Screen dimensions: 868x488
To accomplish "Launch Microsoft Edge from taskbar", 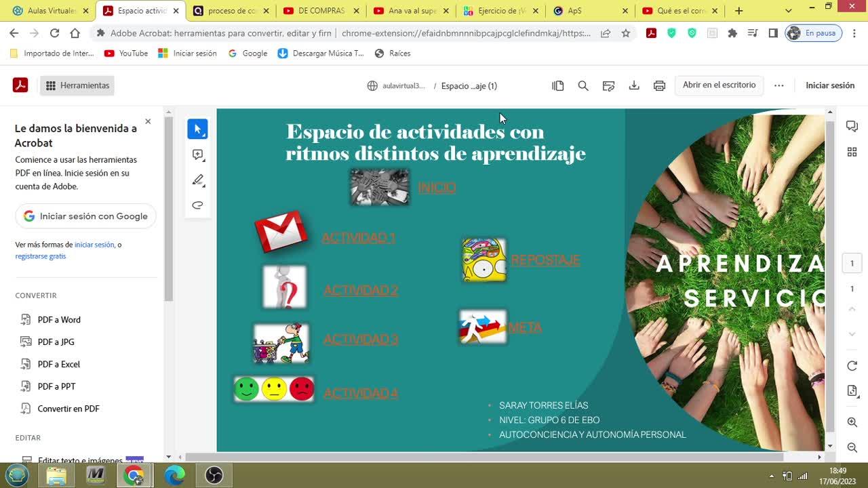I will pyautogui.click(x=174, y=475).
